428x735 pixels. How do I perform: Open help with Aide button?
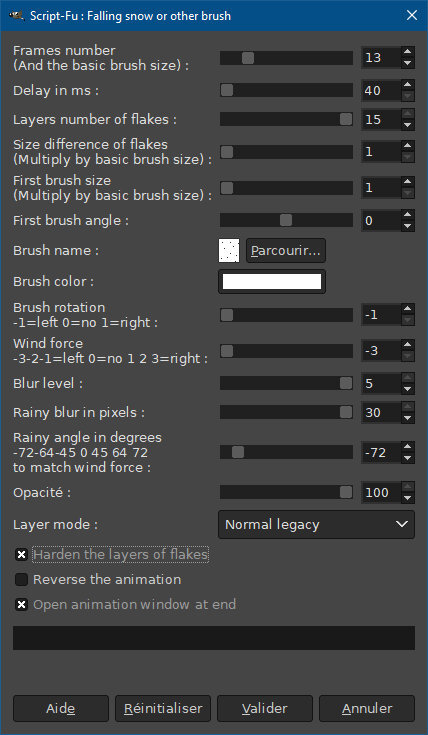click(x=61, y=708)
